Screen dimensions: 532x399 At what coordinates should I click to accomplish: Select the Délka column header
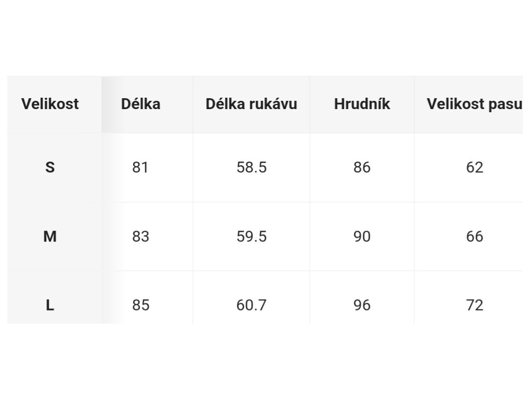tap(140, 104)
